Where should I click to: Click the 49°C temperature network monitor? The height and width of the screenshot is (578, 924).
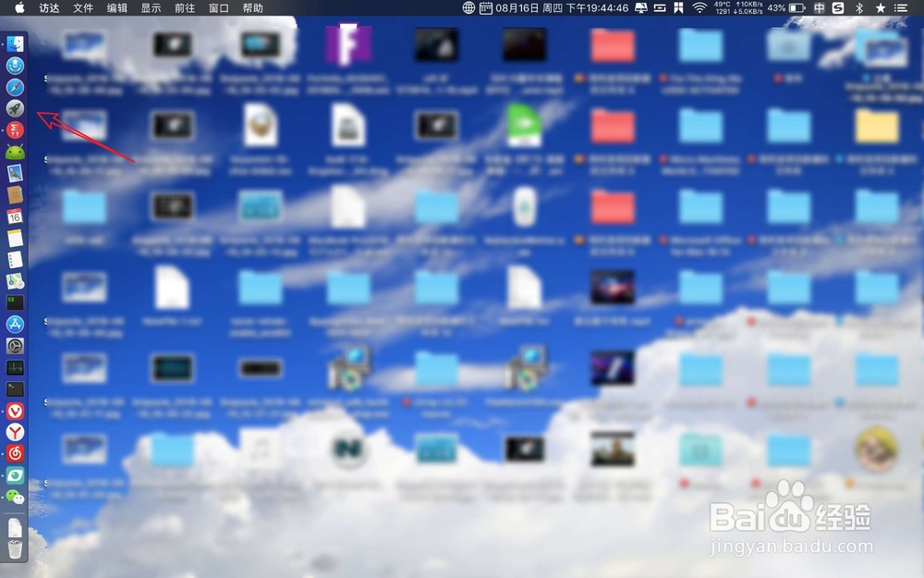pos(738,7)
